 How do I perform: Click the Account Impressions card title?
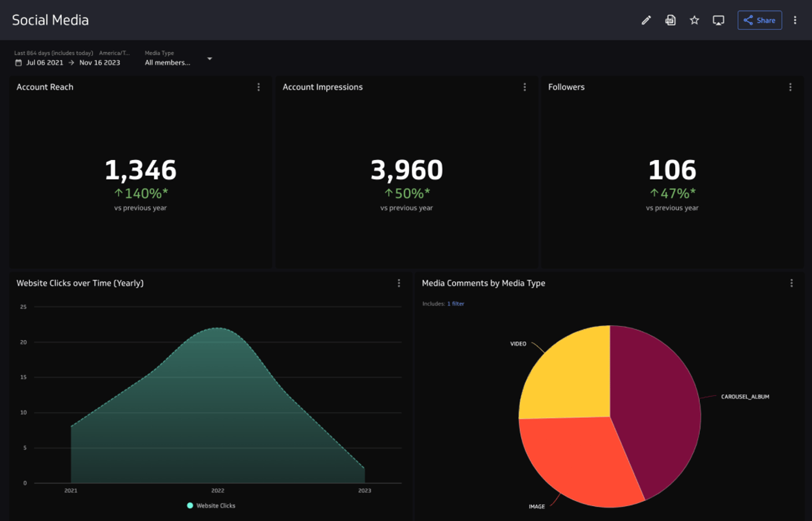click(323, 87)
